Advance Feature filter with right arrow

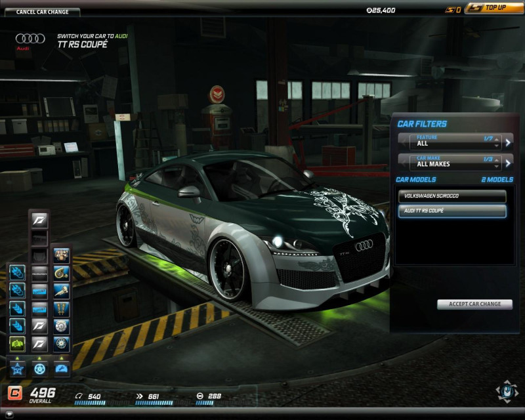(508, 142)
